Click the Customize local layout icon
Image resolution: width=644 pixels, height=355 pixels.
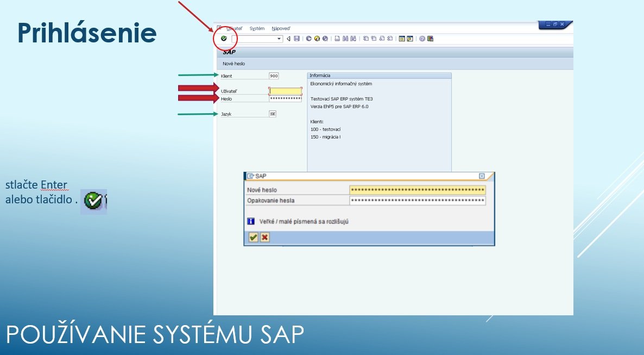click(430, 39)
